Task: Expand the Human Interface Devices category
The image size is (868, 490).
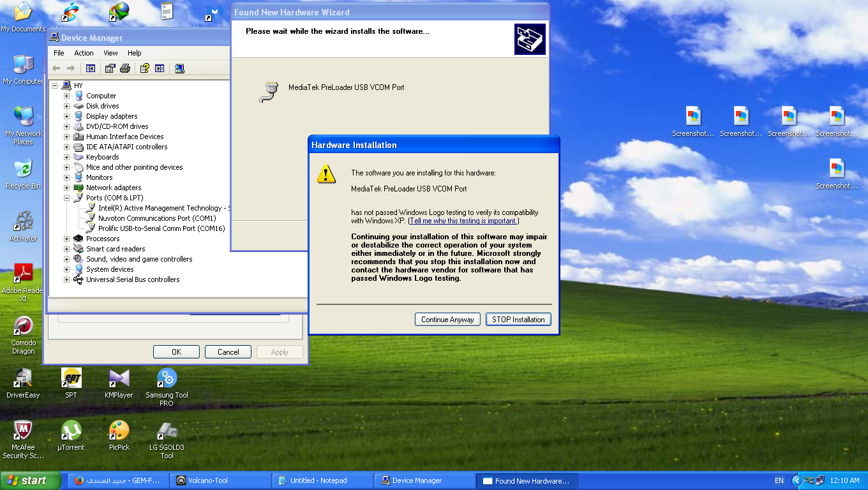Action: [x=66, y=137]
